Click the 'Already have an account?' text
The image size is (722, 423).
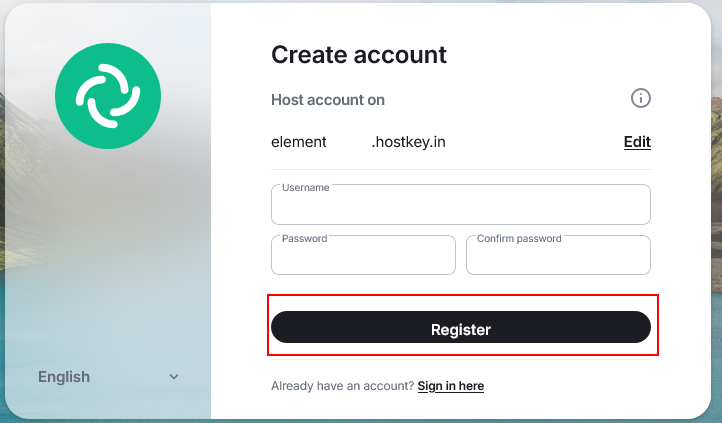pyautogui.click(x=342, y=386)
